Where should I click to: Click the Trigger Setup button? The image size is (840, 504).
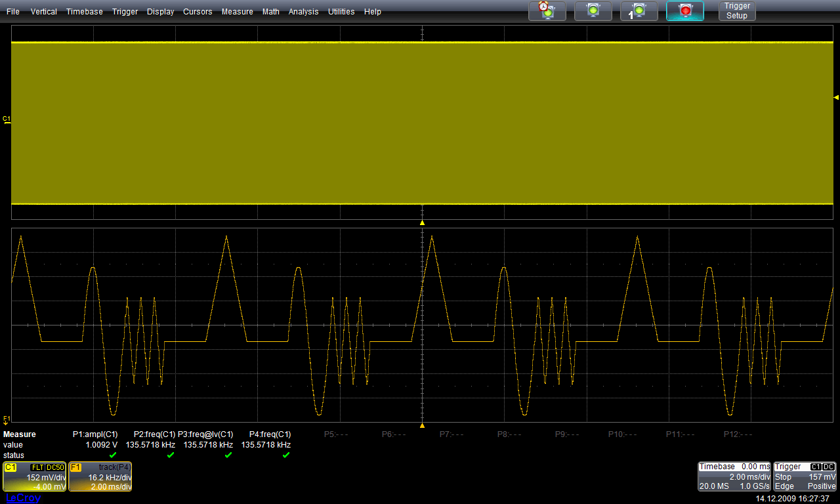tap(736, 10)
